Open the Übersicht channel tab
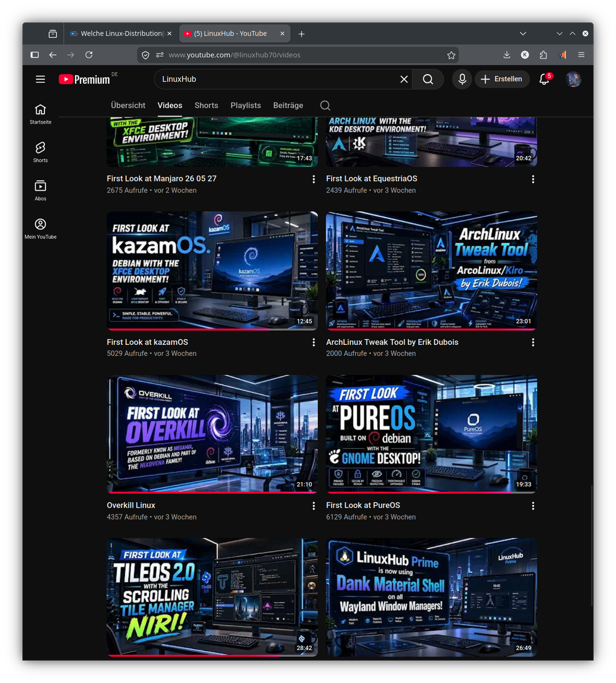This screenshot has width=616, height=683. 128,105
